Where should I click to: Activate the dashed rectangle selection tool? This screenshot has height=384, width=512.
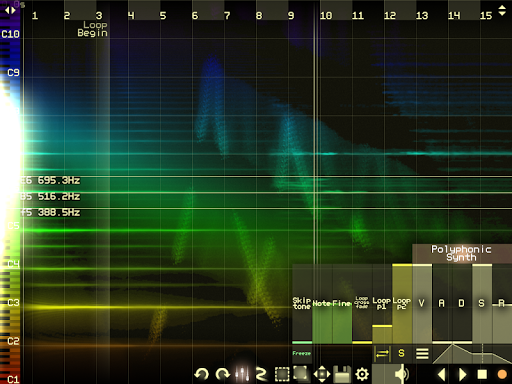click(x=282, y=374)
